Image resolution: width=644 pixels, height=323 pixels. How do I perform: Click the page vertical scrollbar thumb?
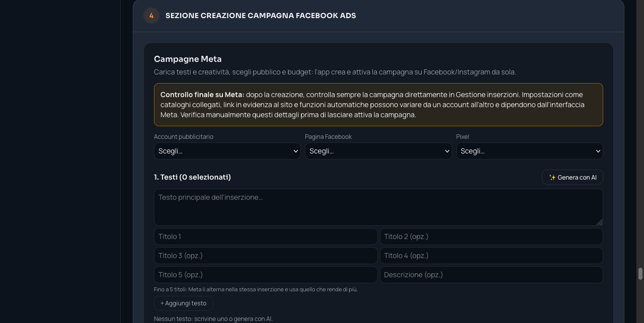point(640,274)
